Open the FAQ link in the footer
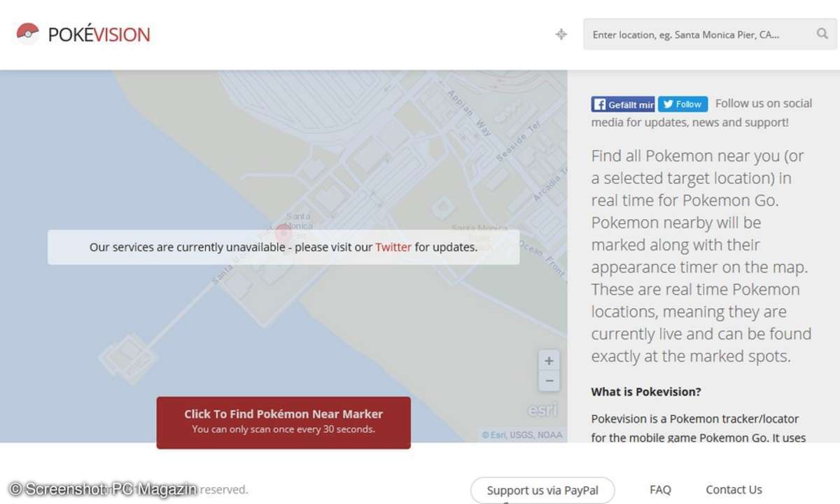 (660, 490)
